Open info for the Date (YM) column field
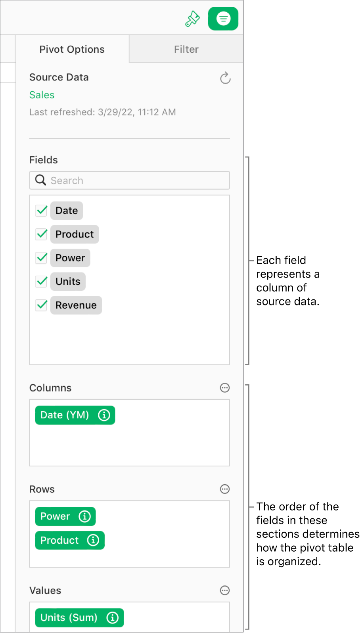This screenshot has height=633, width=364. 104,415
